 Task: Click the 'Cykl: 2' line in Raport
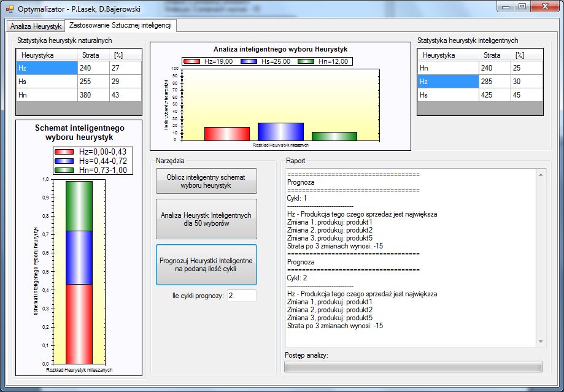pyautogui.click(x=297, y=278)
